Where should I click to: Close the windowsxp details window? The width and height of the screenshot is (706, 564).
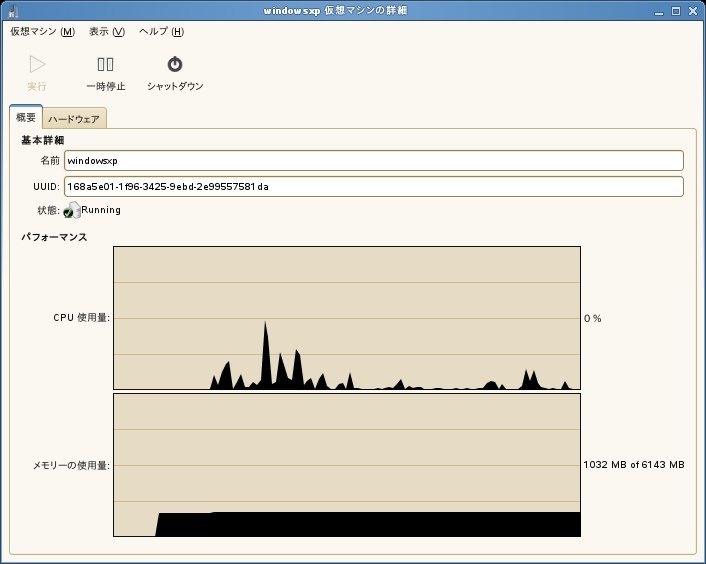(x=693, y=11)
